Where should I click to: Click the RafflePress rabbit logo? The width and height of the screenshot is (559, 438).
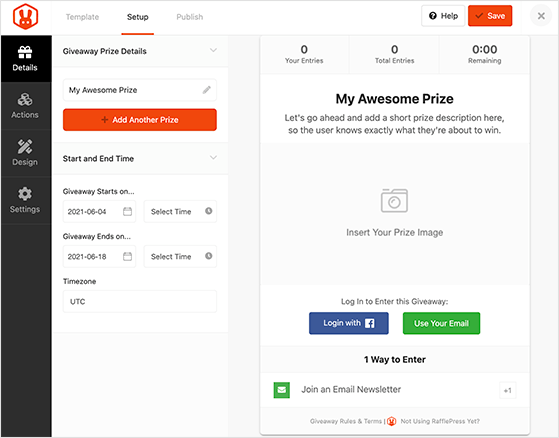tap(26, 16)
